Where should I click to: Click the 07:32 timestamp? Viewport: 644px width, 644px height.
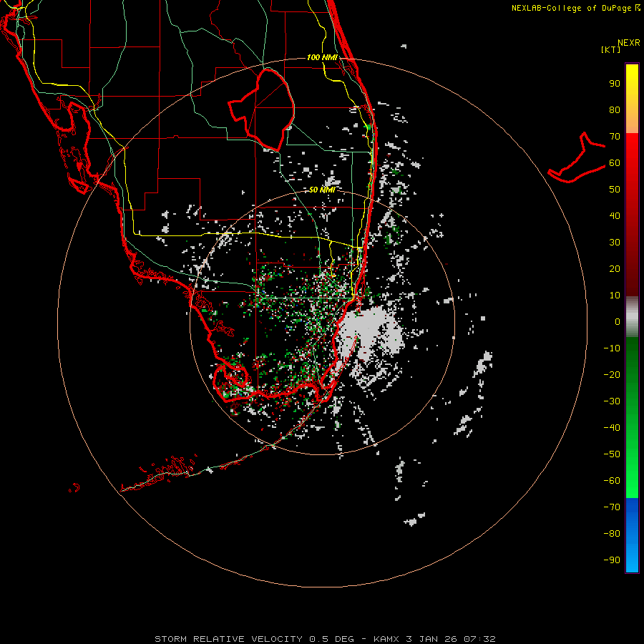479,639
